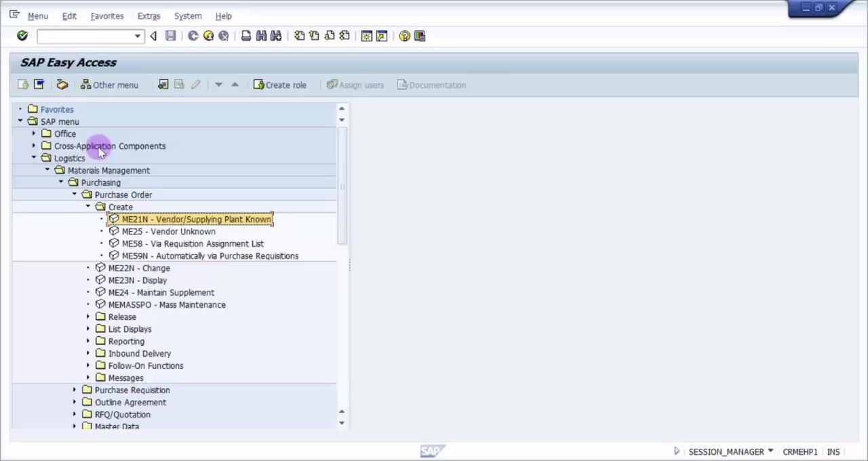
Task: Click the Customize Local Layout icon
Action: (420, 36)
